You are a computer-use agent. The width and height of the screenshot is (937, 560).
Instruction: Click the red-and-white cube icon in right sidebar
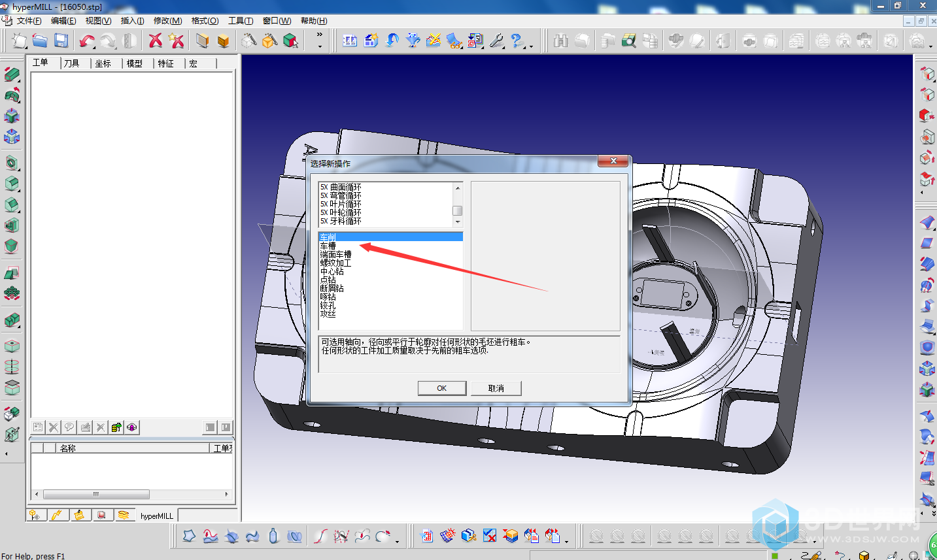(927, 116)
